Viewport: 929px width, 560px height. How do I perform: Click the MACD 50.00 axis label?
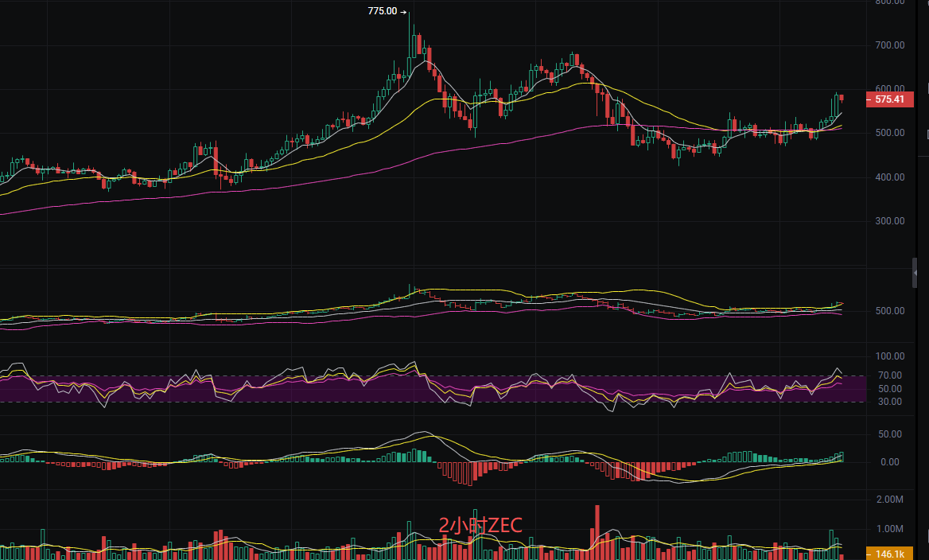[890, 434]
